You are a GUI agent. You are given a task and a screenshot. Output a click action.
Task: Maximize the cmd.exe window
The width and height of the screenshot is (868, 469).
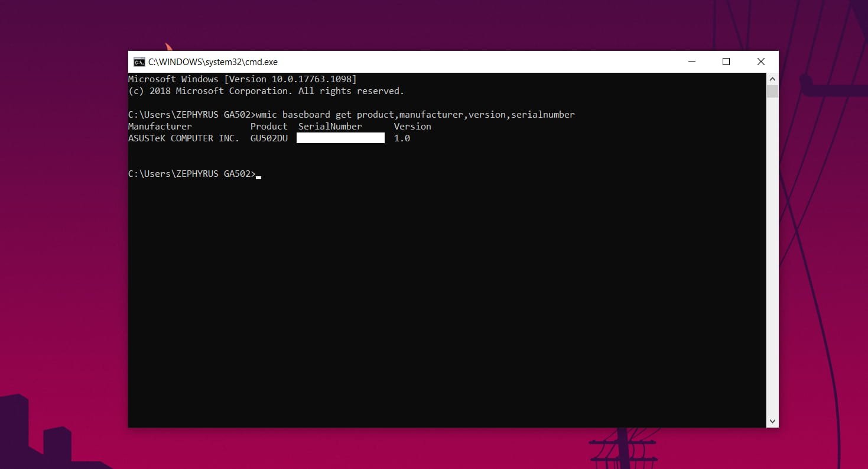pyautogui.click(x=726, y=62)
